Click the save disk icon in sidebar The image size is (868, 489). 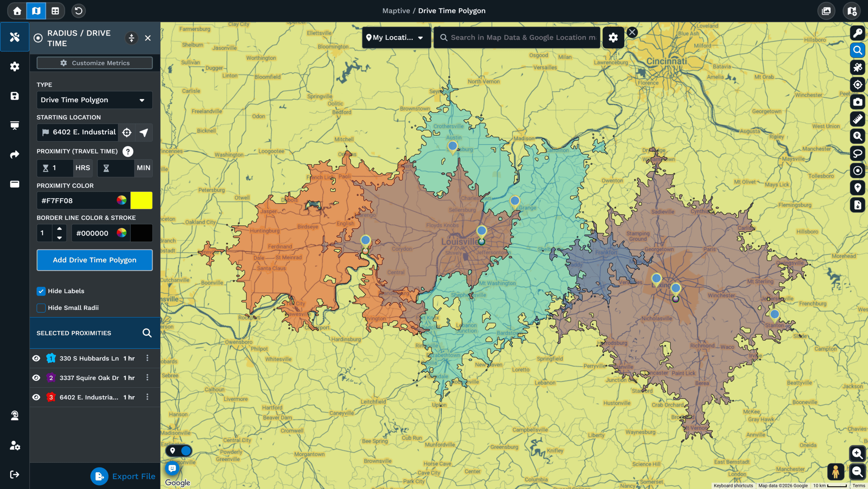15,96
